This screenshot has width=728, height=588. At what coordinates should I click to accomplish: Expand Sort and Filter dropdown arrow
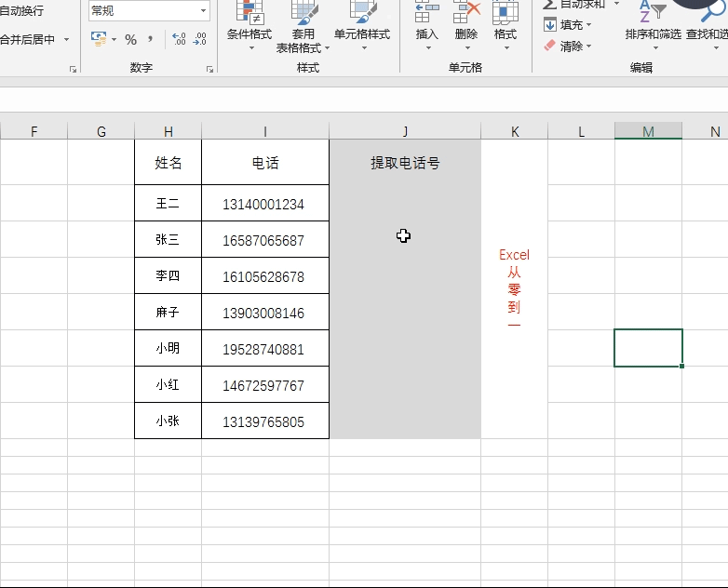[655, 47]
